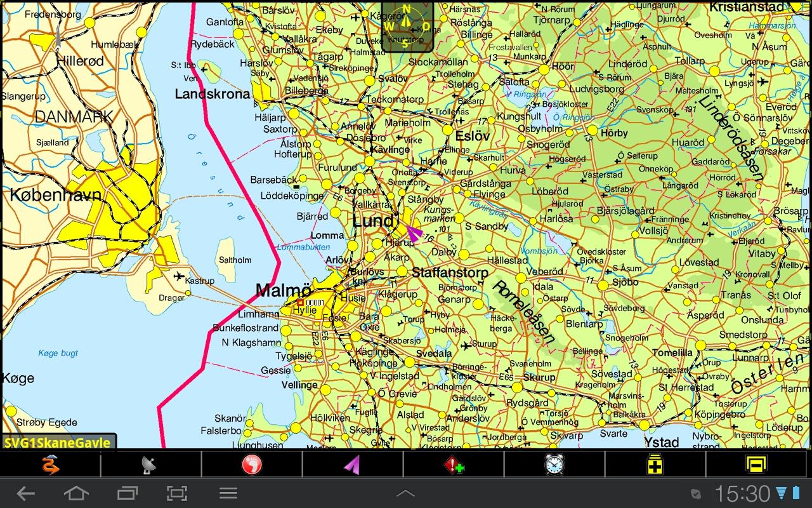Image resolution: width=812 pixels, height=508 pixels.
Task: Show recent apps from navigation bar
Action: [x=128, y=493]
